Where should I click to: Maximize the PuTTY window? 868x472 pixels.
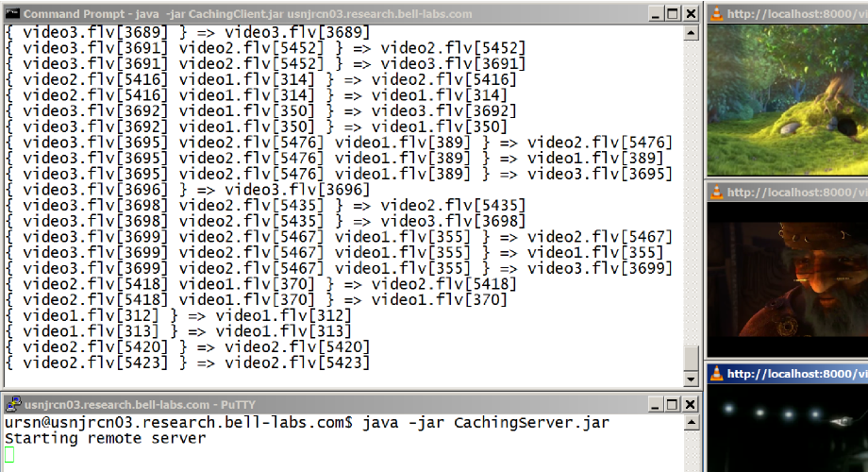coord(672,404)
